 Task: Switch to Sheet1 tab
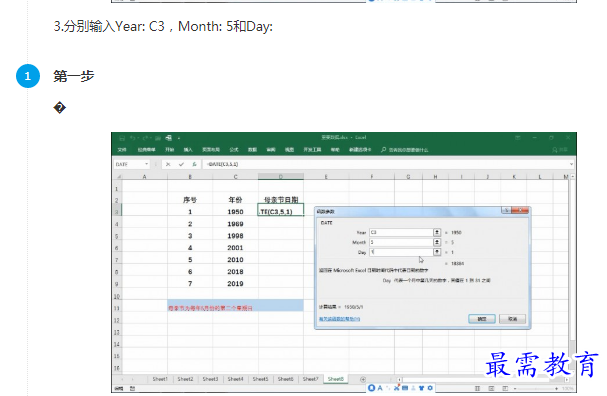tap(160, 379)
